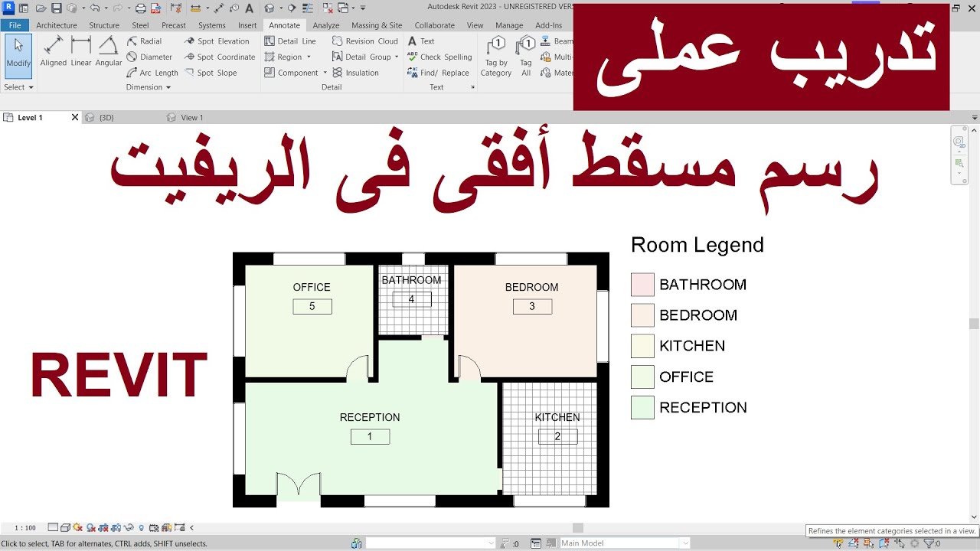Open the Region dropdown
The width and height of the screenshot is (980, 551).
309,57
